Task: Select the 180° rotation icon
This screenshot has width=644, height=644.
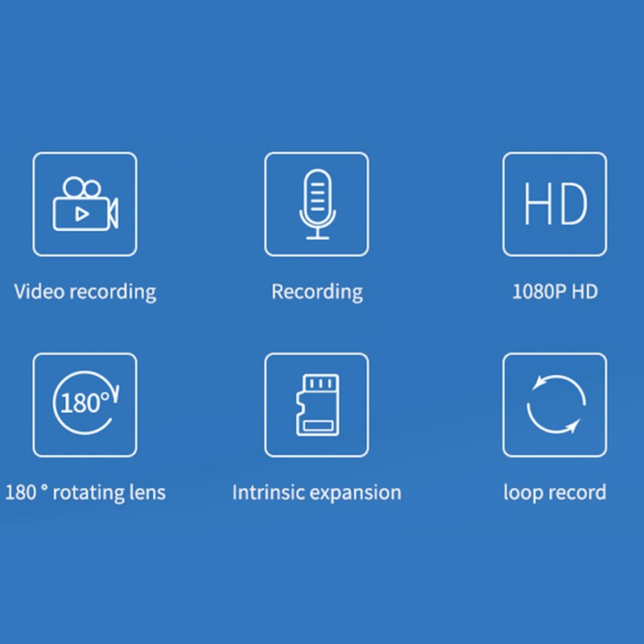Action: coord(85,405)
